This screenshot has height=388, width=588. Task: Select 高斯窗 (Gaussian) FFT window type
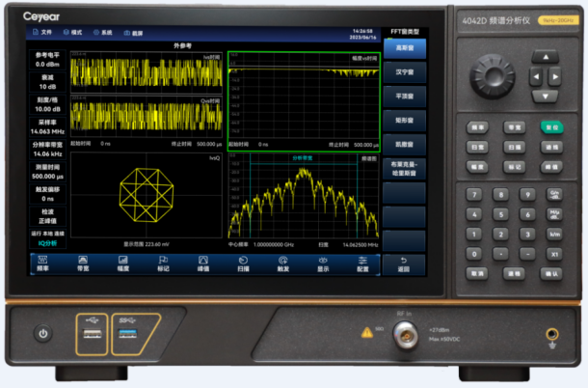pyautogui.click(x=405, y=47)
